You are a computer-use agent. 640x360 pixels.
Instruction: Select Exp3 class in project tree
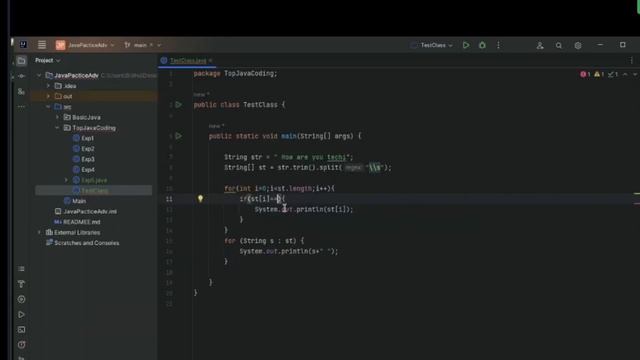87,159
